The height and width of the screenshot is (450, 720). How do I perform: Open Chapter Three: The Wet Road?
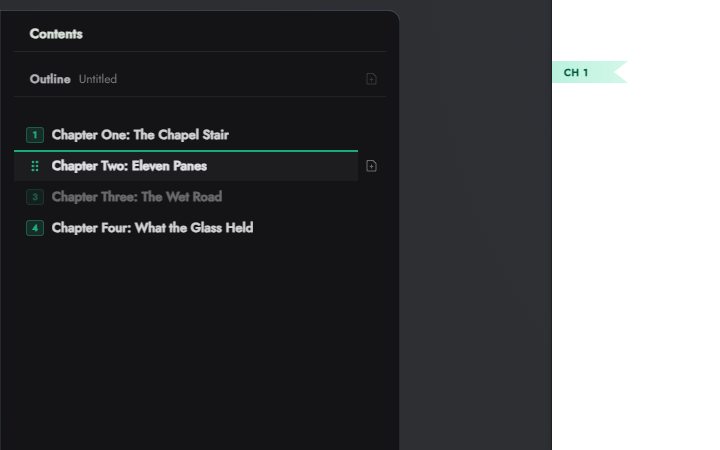(x=137, y=197)
